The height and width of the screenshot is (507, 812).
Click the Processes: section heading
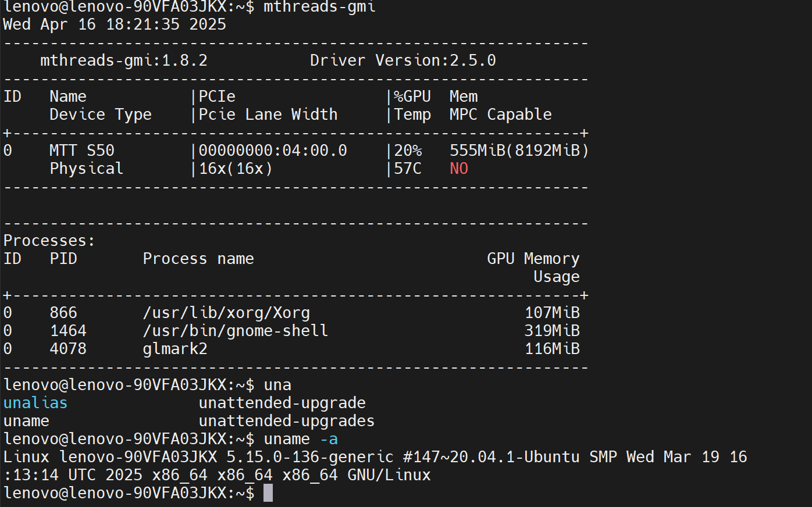[49, 241]
